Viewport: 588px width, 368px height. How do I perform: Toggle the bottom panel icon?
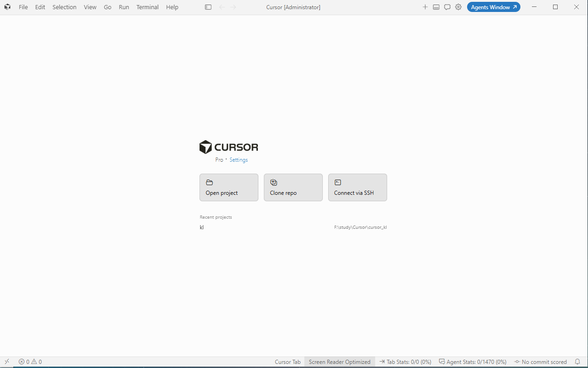click(x=436, y=7)
